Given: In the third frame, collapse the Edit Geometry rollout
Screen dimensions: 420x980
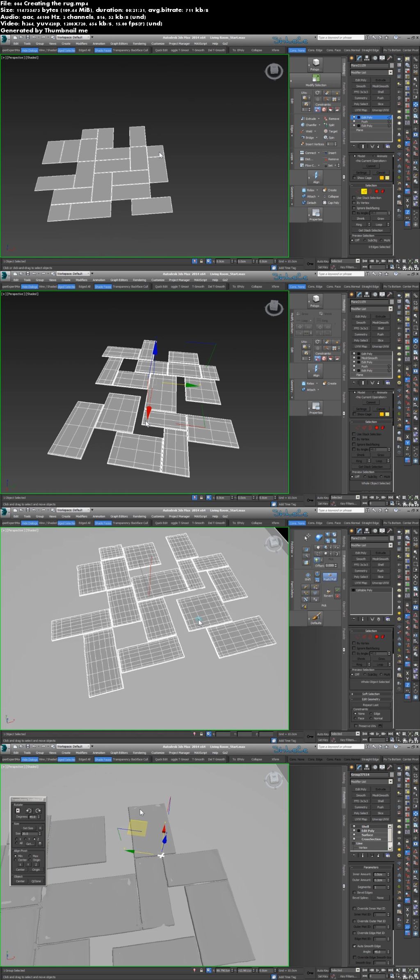Looking at the screenshot, I should point(371,699).
